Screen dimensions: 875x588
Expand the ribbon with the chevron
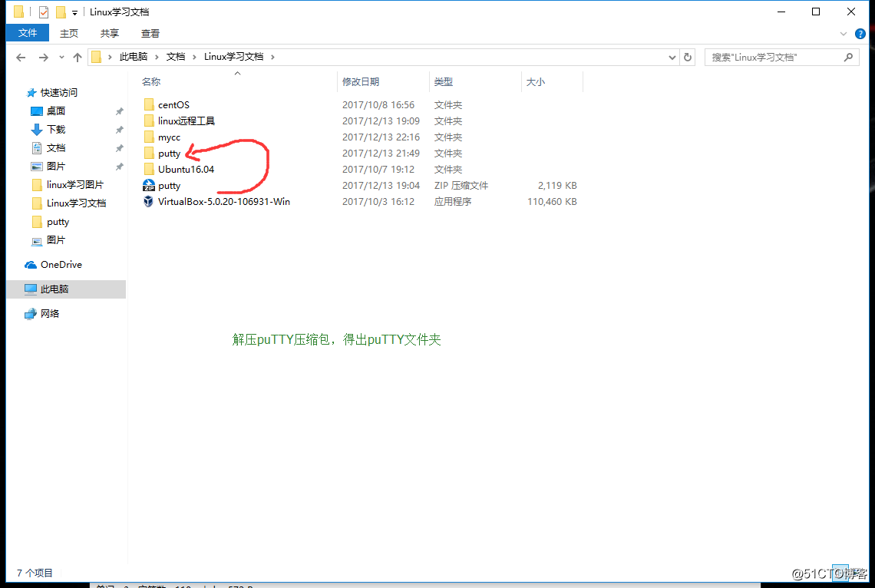pos(844,34)
